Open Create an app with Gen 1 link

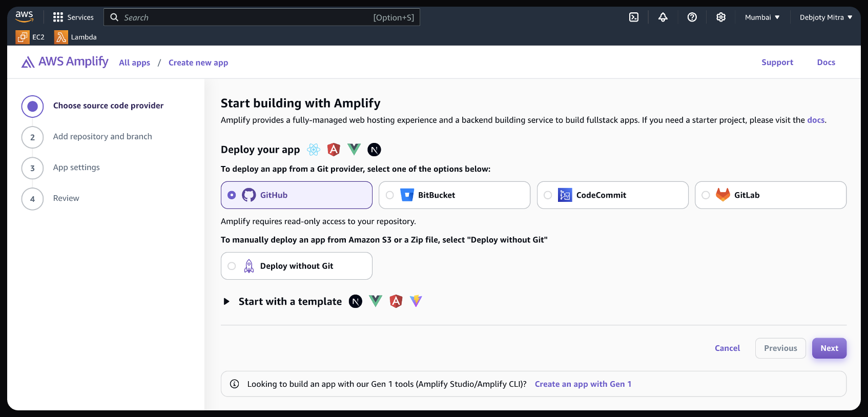(x=583, y=384)
